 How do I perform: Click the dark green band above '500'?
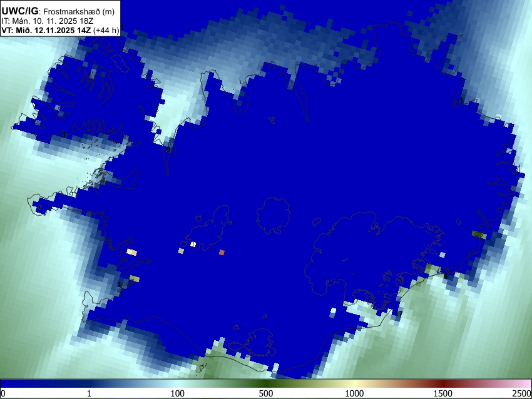265,383
